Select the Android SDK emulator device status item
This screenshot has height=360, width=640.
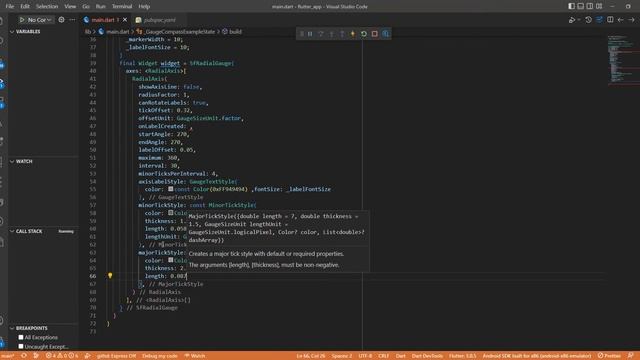coord(537,356)
